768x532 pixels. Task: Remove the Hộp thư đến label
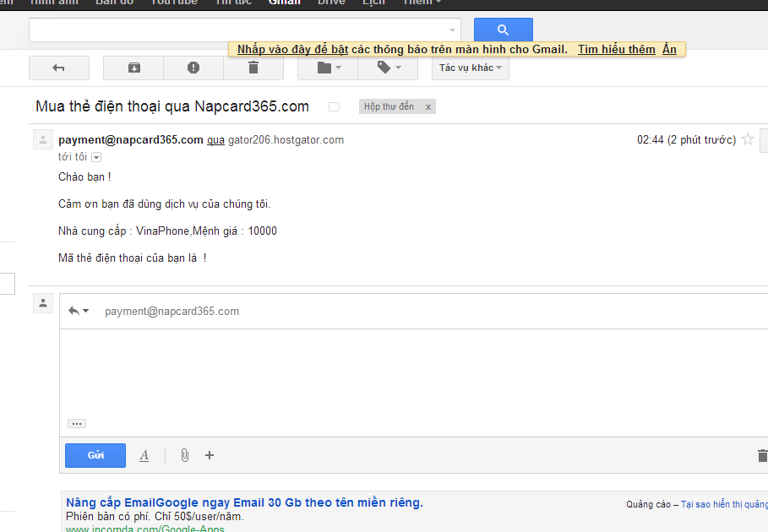pyautogui.click(x=428, y=106)
